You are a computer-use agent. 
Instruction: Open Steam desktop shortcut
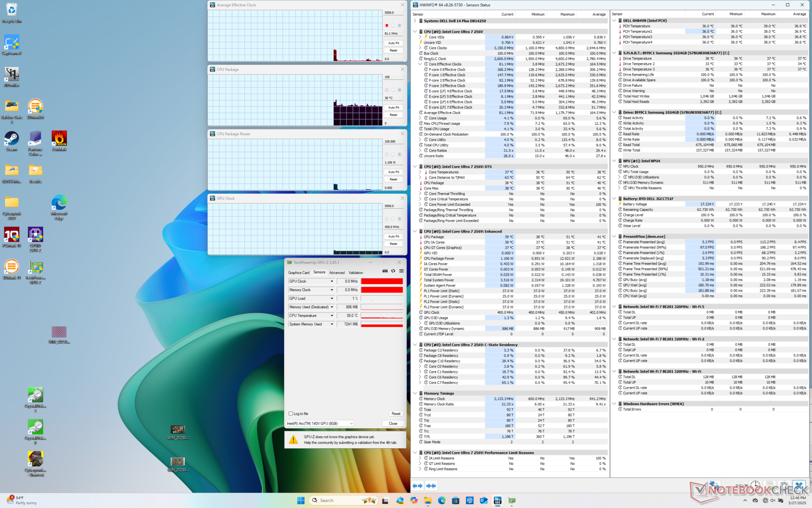(11, 141)
